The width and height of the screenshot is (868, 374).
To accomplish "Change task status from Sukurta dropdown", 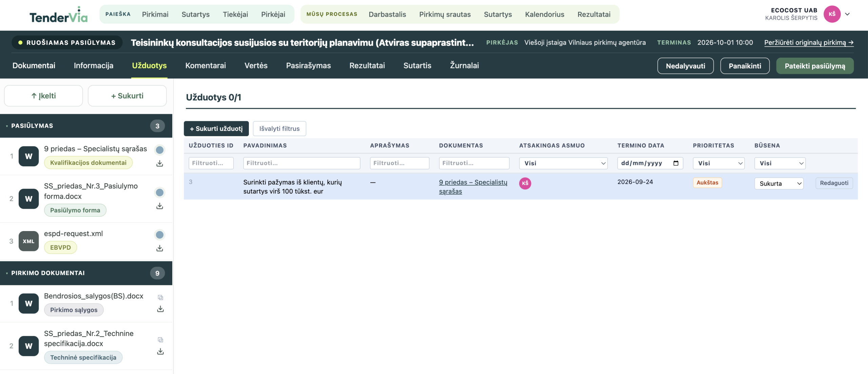I will point(779,184).
